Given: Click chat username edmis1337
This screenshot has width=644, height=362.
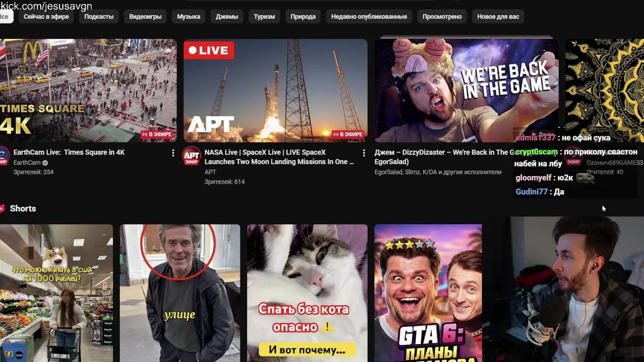Looking at the screenshot, I should 535,138.
